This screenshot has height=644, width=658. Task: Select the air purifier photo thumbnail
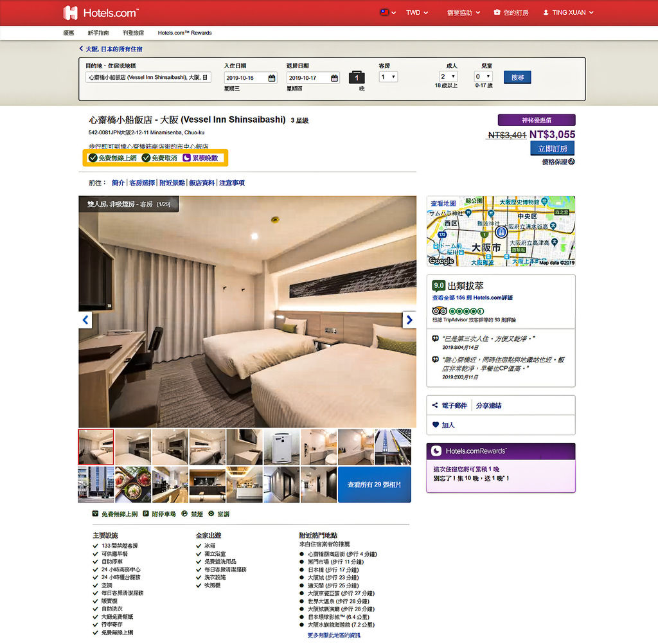click(281, 447)
